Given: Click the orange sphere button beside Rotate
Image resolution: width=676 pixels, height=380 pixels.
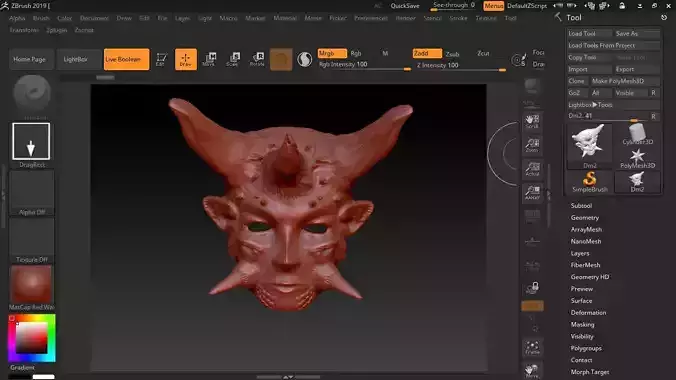Looking at the screenshot, I should point(281,59).
